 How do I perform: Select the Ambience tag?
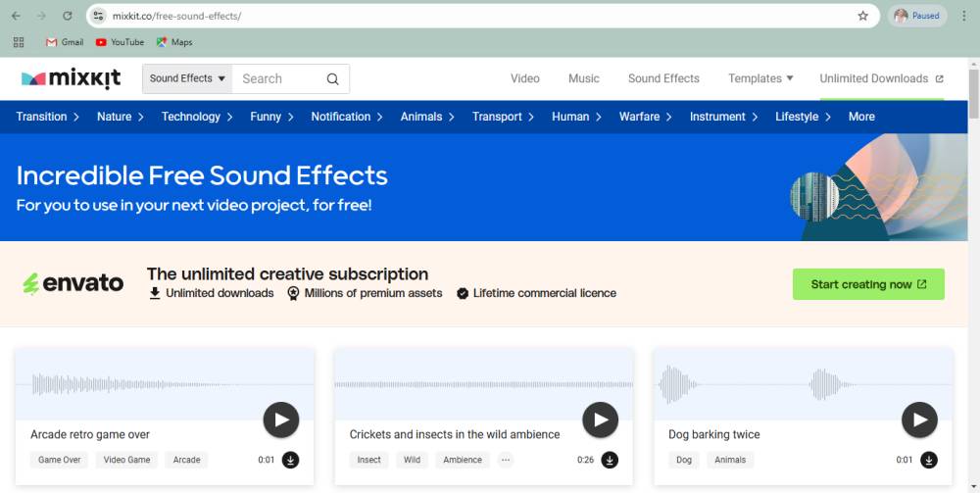pyautogui.click(x=463, y=460)
